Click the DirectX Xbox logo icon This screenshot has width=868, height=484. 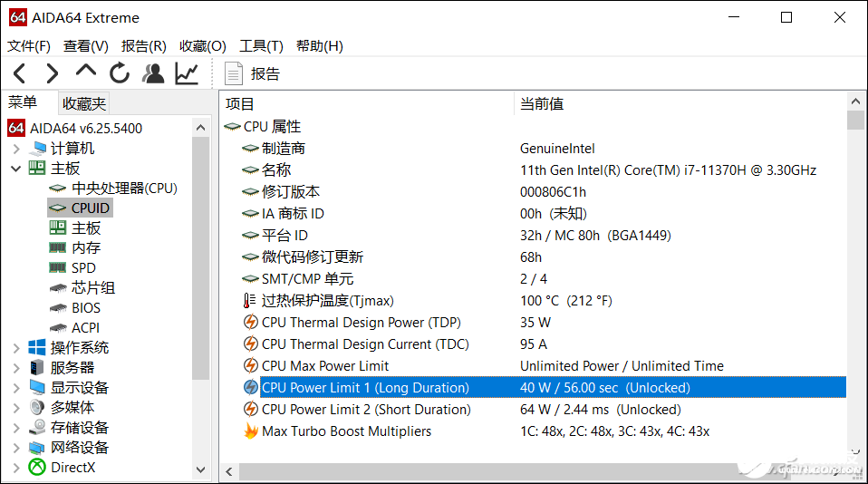pyautogui.click(x=37, y=468)
